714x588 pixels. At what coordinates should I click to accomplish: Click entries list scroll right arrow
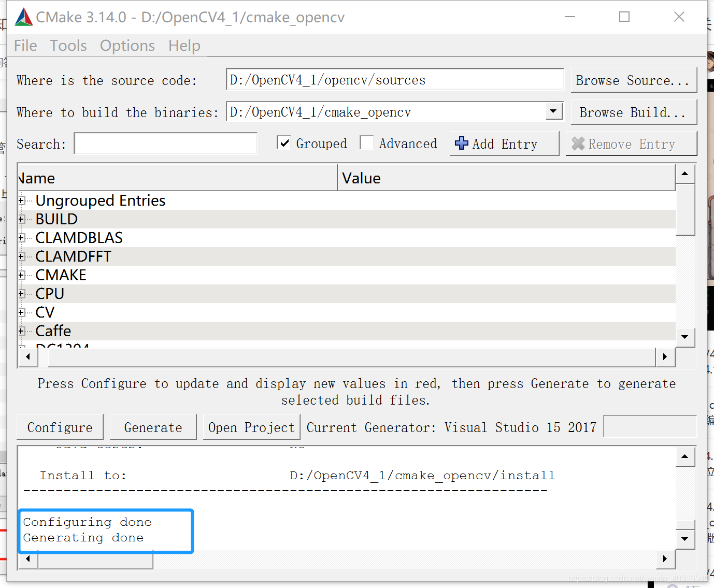pyautogui.click(x=665, y=356)
